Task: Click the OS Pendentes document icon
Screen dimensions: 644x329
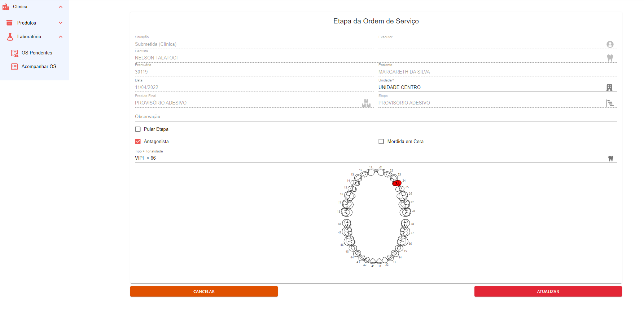Action: 14,53
